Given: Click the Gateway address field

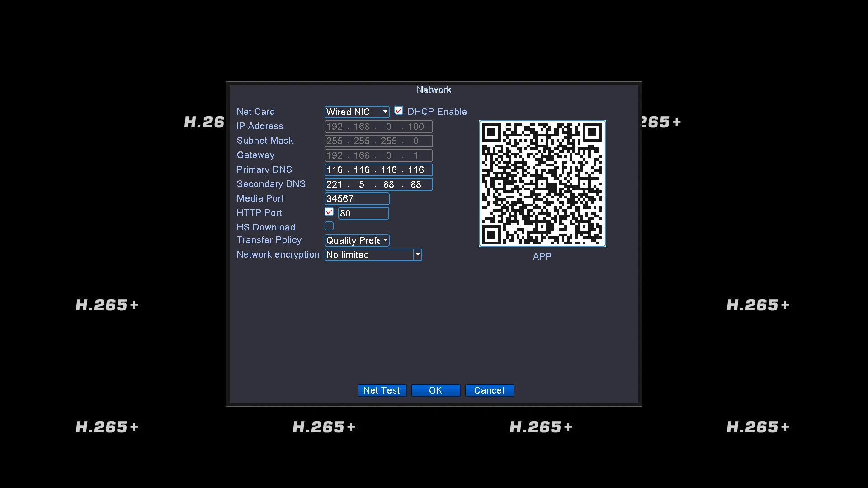Looking at the screenshot, I should tap(378, 155).
